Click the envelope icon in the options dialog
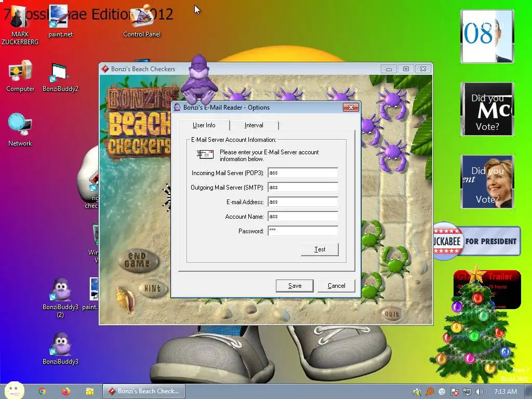The image size is (532, 399). (x=205, y=154)
